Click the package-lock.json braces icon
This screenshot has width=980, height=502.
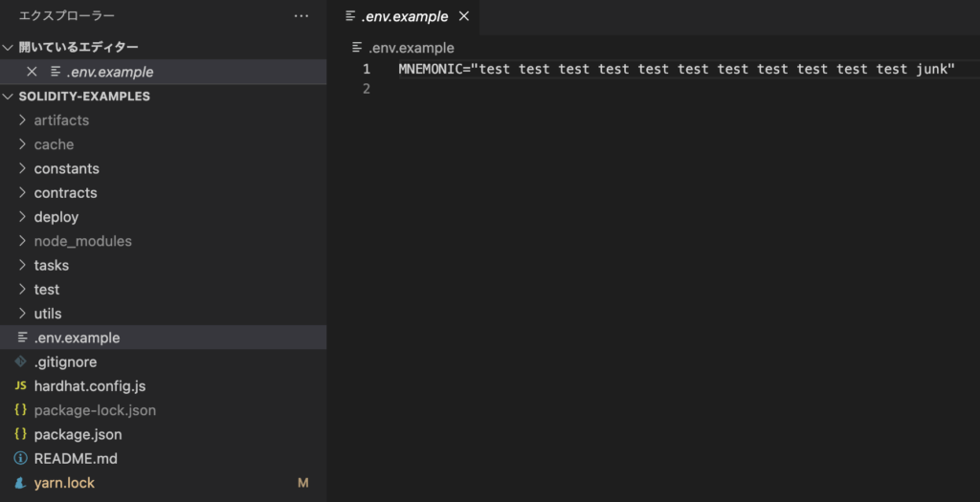(x=21, y=410)
